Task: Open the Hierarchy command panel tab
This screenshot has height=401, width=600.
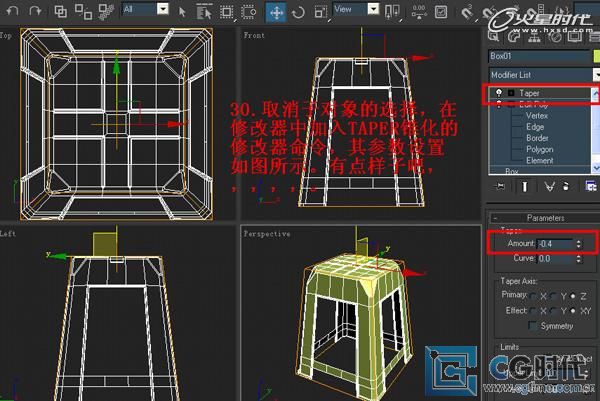Action: [534, 36]
